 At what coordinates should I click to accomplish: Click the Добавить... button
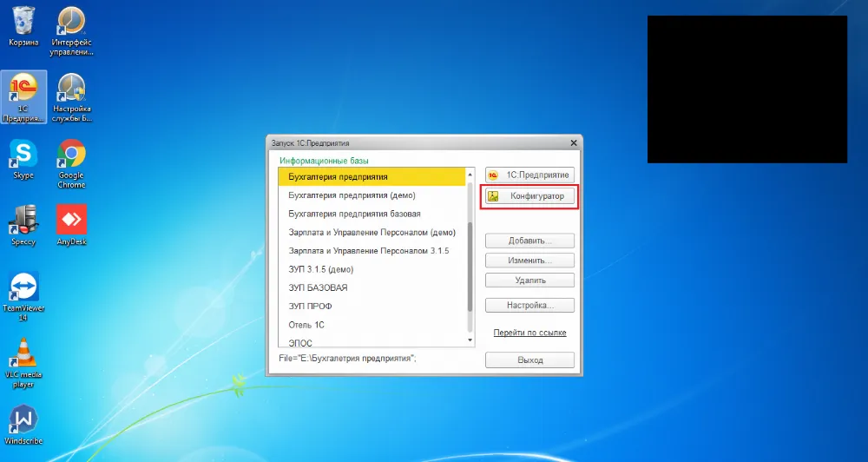529,241
